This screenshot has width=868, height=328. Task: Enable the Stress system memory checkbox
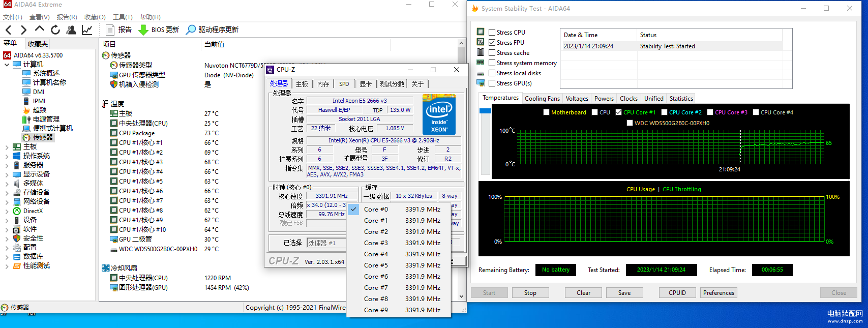492,63
